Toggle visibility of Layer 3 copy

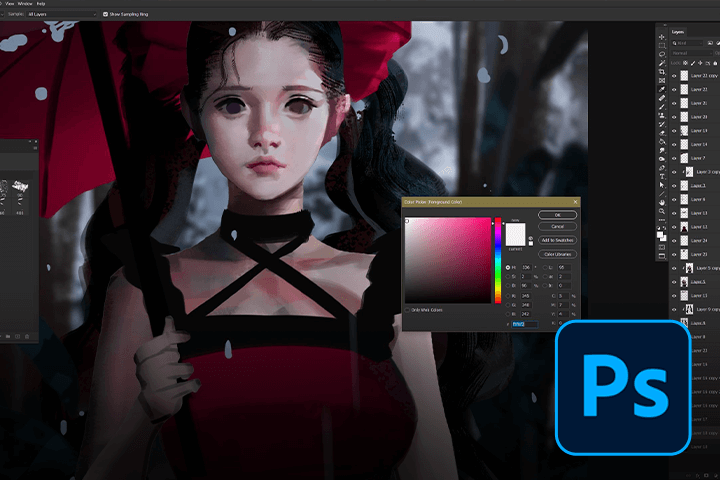pos(674,172)
